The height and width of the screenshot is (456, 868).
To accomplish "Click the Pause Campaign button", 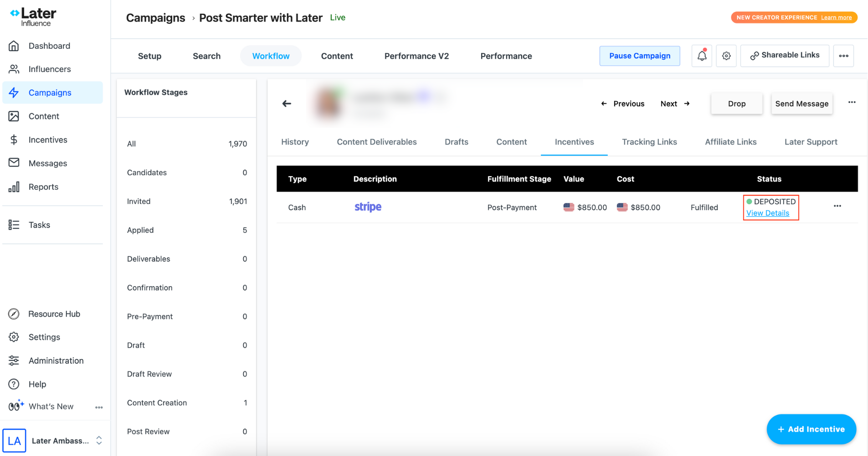I will 639,56.
